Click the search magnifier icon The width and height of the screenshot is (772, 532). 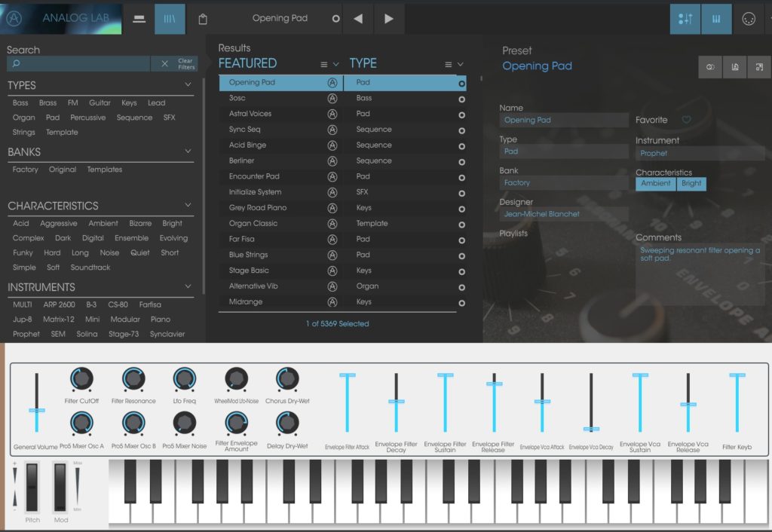pyautogui.click(x=17, y=63)
